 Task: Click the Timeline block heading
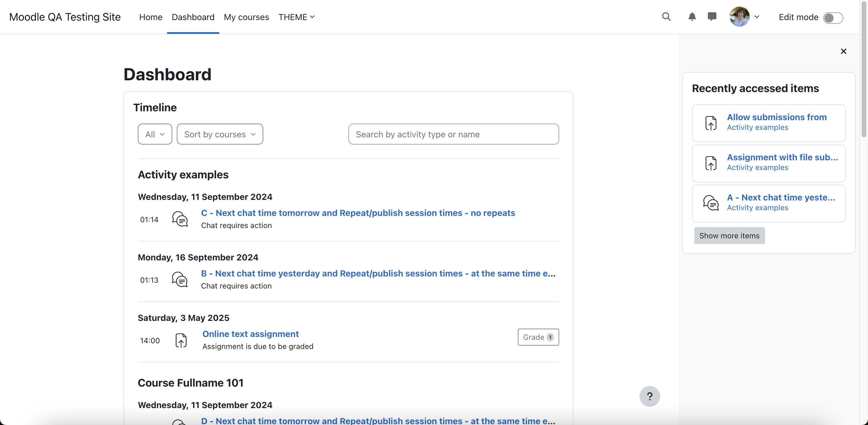click(155, 108)
